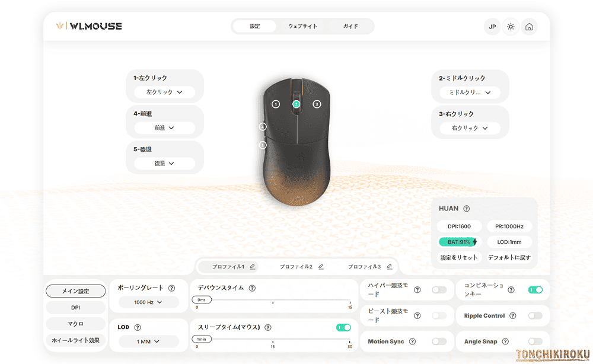
Task: Click the home icon at top right
Action: (x=529, y=27)
